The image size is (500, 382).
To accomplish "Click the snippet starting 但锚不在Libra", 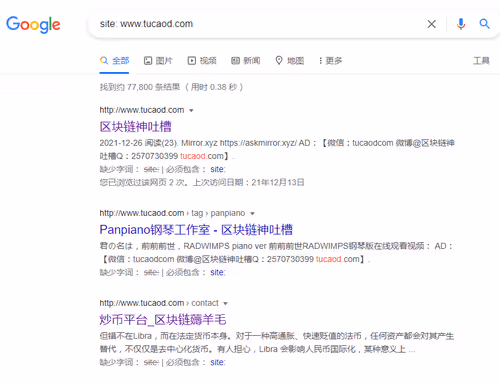I will pyautogui.click(x=277, y=343).
